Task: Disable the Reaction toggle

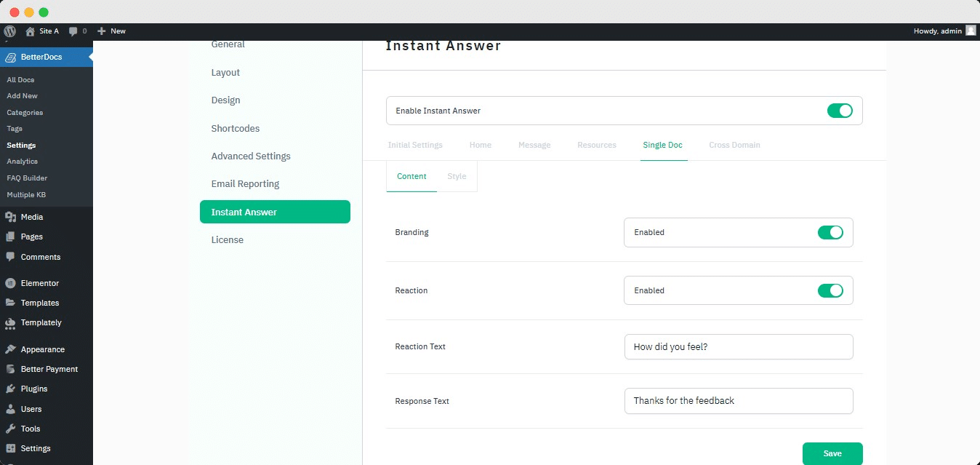Action: click(830, 290)
